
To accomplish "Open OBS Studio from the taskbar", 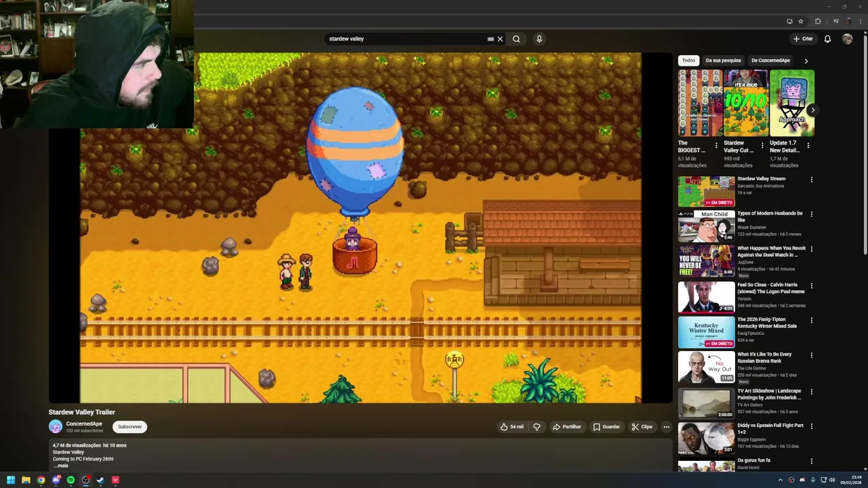I will click(x=85, y=480).
